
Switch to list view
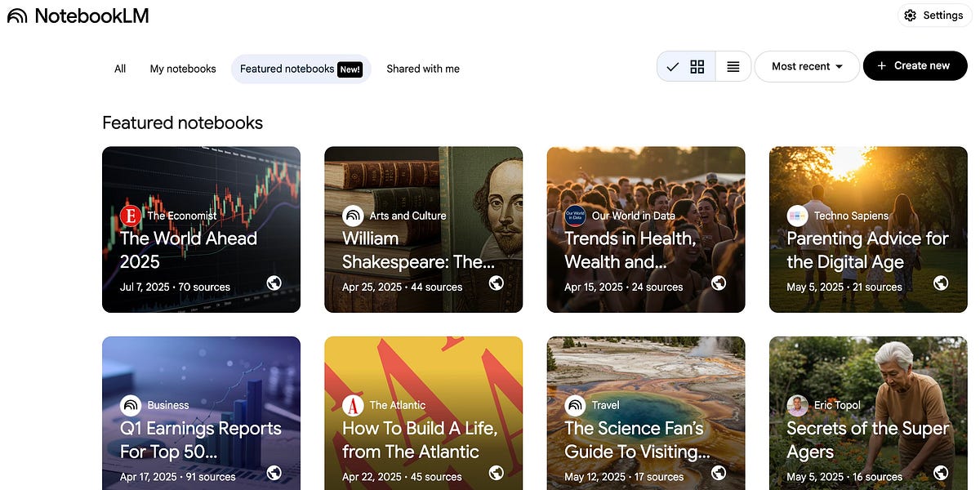733,67
